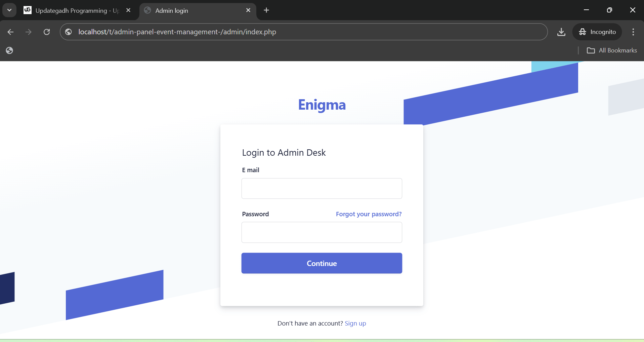Follow the Sign up link

355,324
